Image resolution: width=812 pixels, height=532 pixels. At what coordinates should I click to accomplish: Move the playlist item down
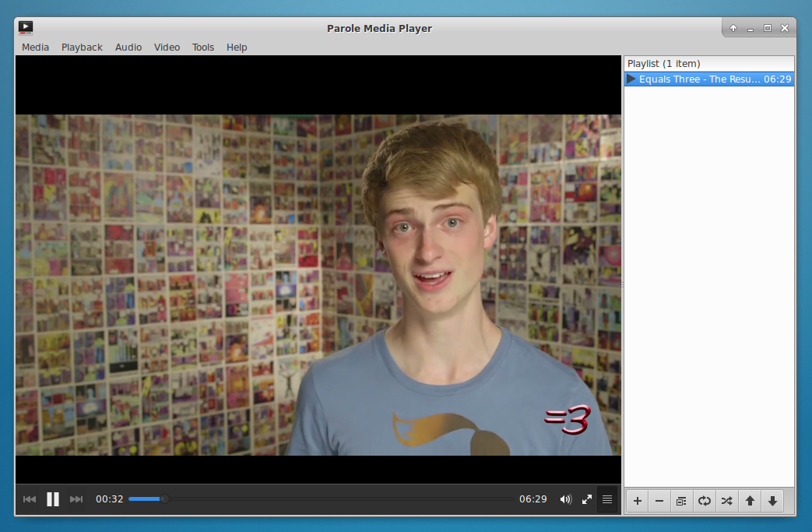click(772, 501)
